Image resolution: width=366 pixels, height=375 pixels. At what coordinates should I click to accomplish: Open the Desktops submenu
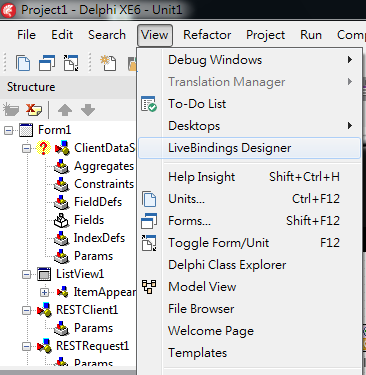(x=249, y=126)
